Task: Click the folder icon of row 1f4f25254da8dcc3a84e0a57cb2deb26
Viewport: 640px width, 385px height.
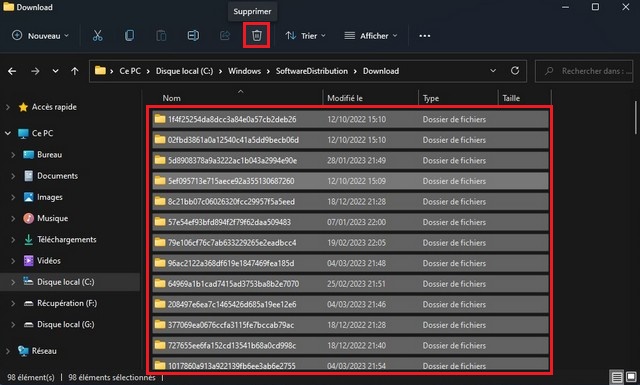Action: click(x=160, y=119)
